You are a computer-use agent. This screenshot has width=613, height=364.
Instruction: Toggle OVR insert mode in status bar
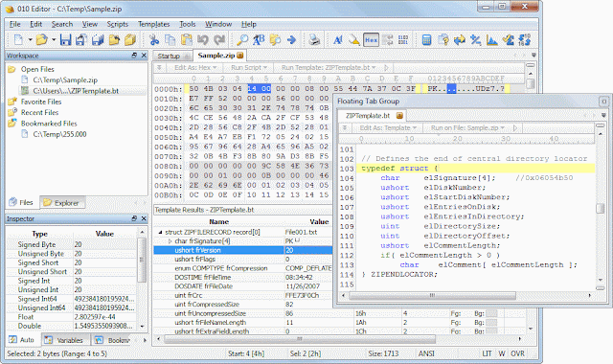[517, 353]
